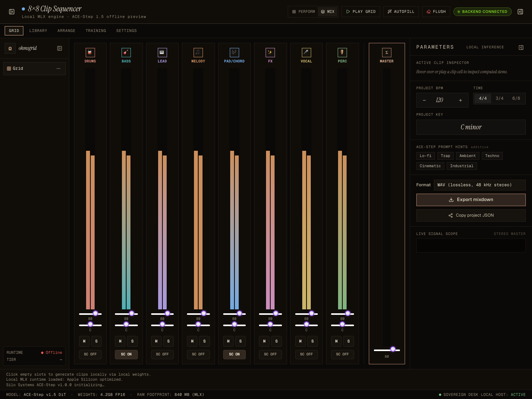Image resolution: width=532 pixels, height=399 pixels.
Task: Click the Master volume slider handle
Action: (393, 349)
